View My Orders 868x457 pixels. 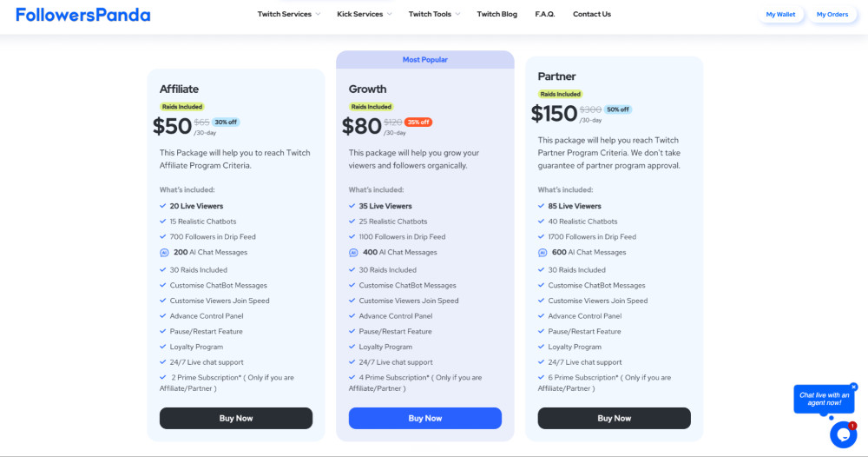click(x=832, y=15)
